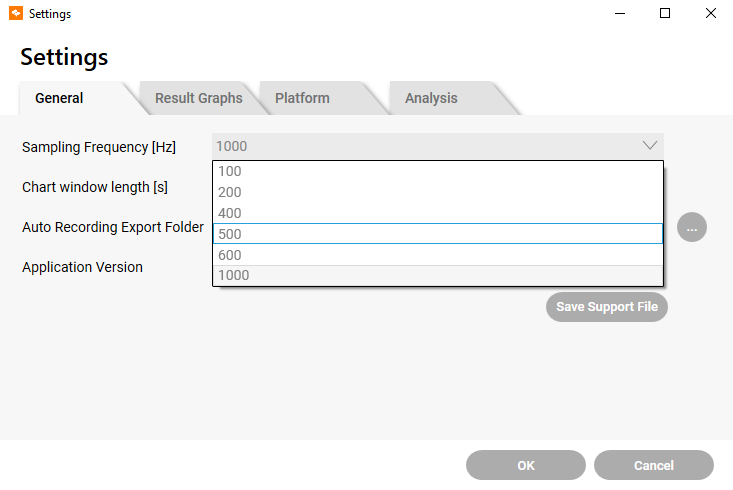Viewport: 733px width, 490px height.
Task: Click the Auto Recording Export Folder label
Action: [113, 227]
